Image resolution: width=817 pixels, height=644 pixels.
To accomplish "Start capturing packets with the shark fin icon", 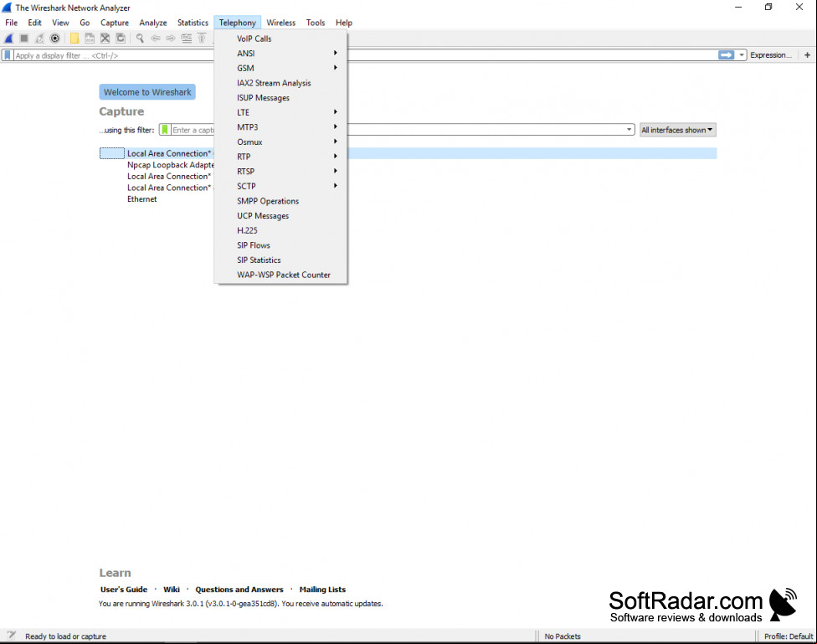I will point(9,38).
